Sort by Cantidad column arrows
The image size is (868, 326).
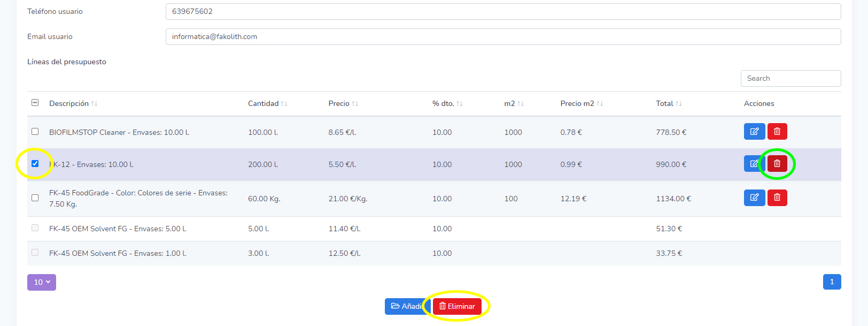point(284,104)
